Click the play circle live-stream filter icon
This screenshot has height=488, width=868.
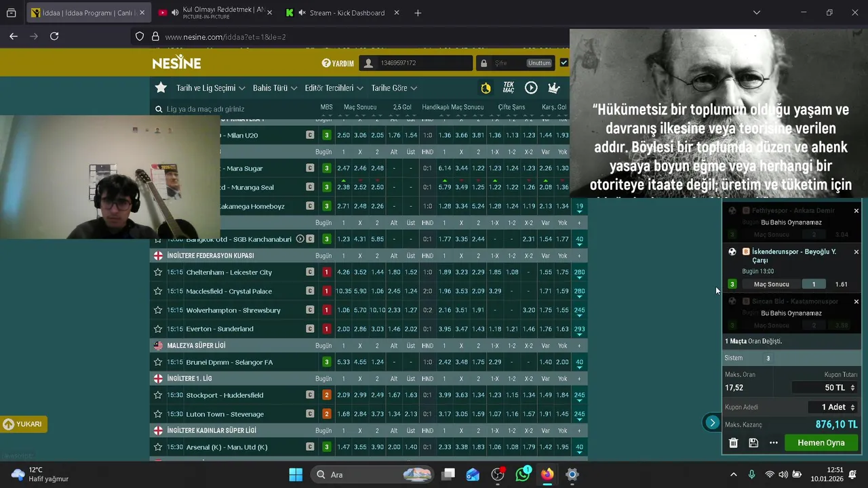click(x=531, y=87)
